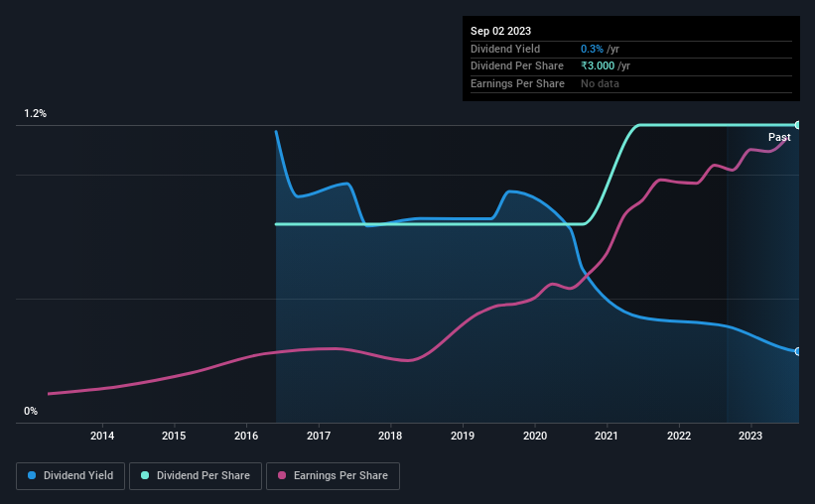The width and height of the screenshot is (815, 504).
Task: Click the No data earnings entry
Action: pyautogui.click(x=600, y=83)
